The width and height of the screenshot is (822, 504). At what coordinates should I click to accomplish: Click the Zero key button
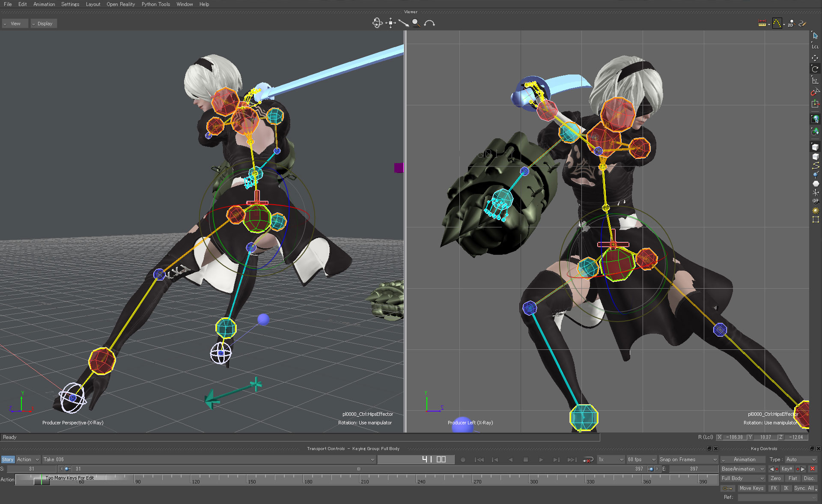pyautogui.click(x=775, y=478)
